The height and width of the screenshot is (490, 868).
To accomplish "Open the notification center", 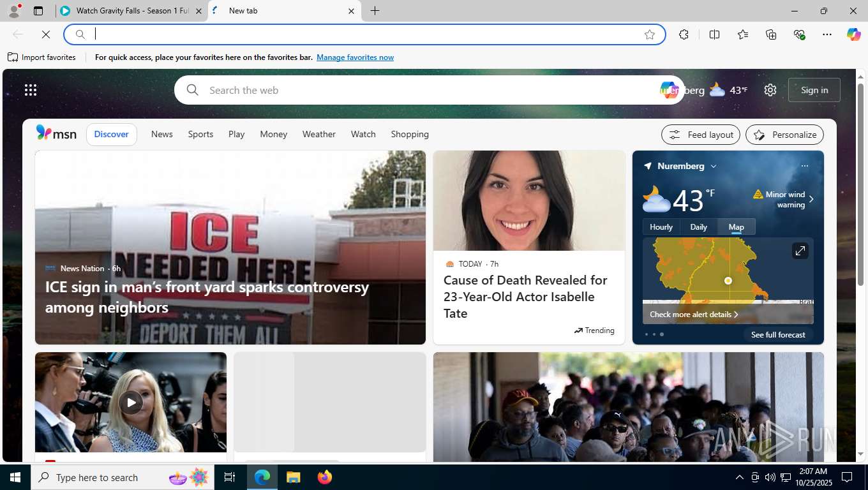I will pyautogui.click(x=847, y=477).
